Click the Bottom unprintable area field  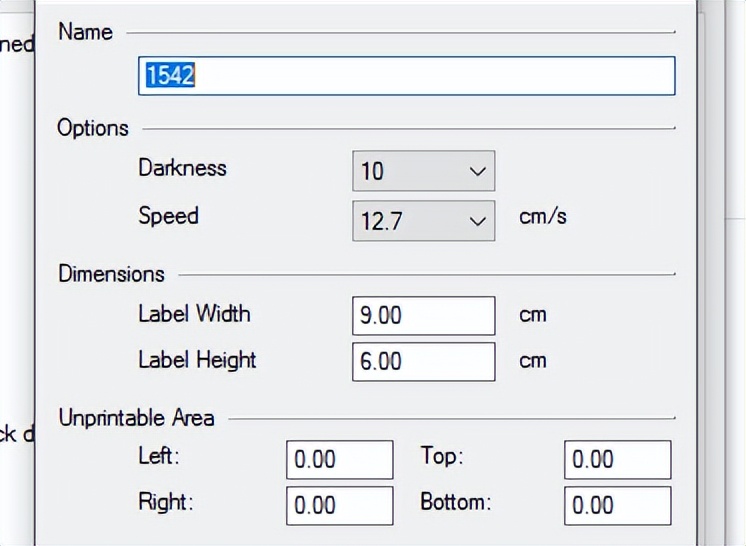point(617,506)
